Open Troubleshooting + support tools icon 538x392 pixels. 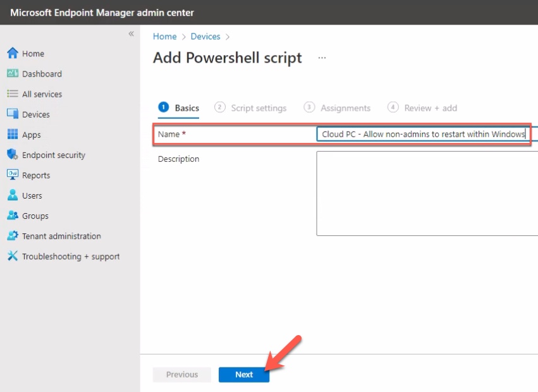click(x=13, y=255)
